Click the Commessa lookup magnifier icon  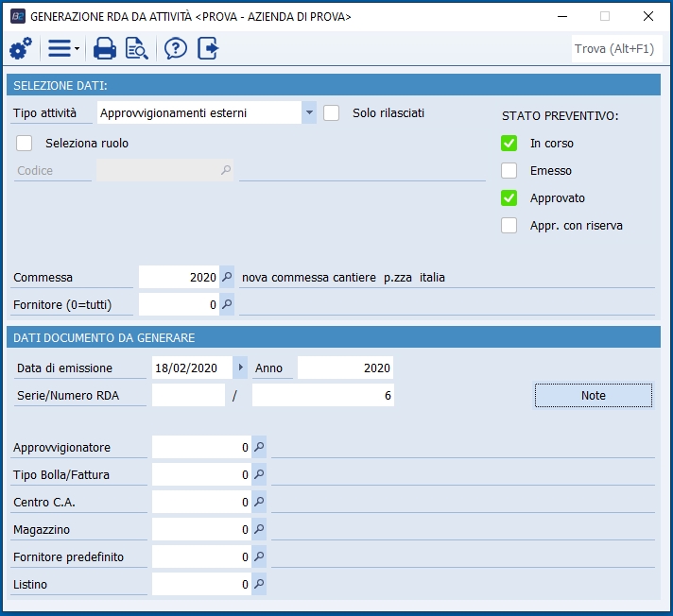pos(227,278)
